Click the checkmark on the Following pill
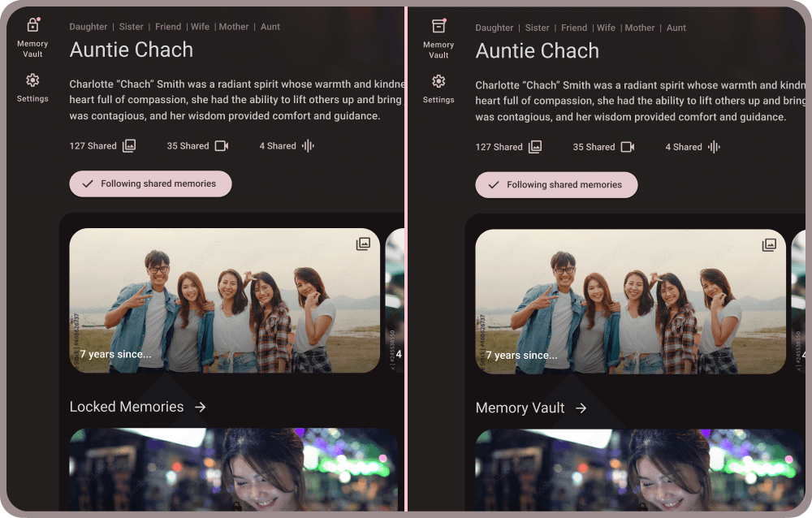 click(88, 183)
